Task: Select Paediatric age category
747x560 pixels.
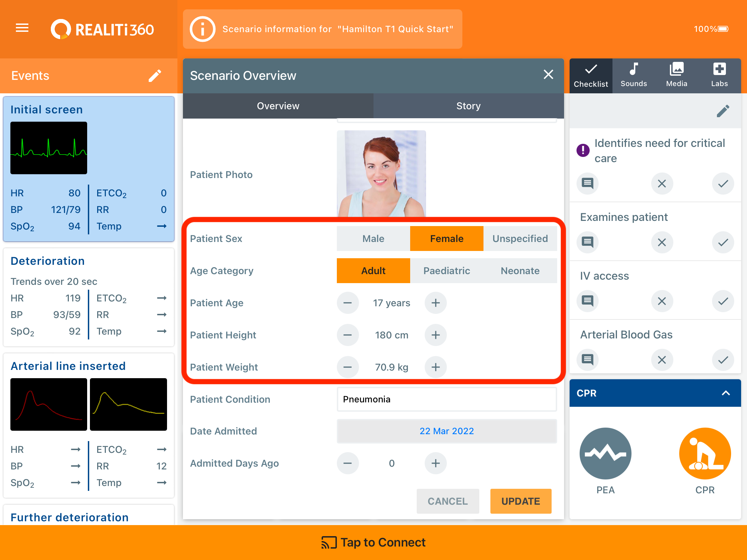Action: tap(446, 271)
